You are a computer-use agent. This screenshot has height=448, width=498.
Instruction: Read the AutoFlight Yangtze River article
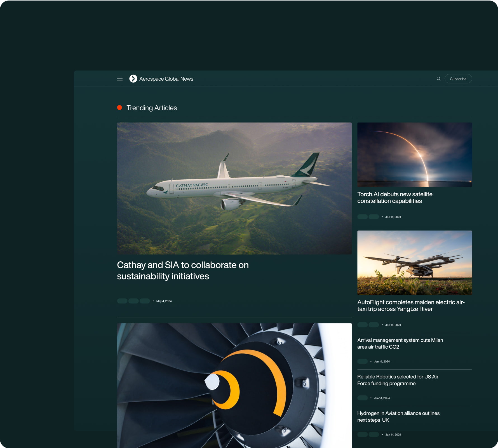(411, 306)
